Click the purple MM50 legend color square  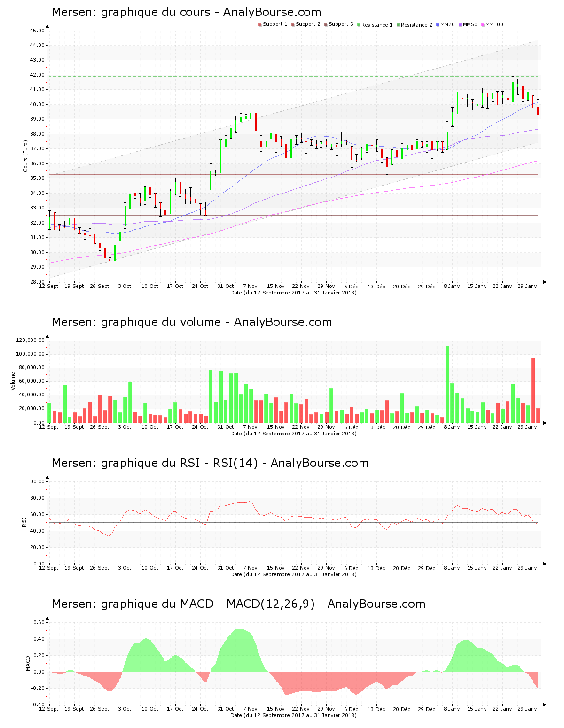(460, 24)
